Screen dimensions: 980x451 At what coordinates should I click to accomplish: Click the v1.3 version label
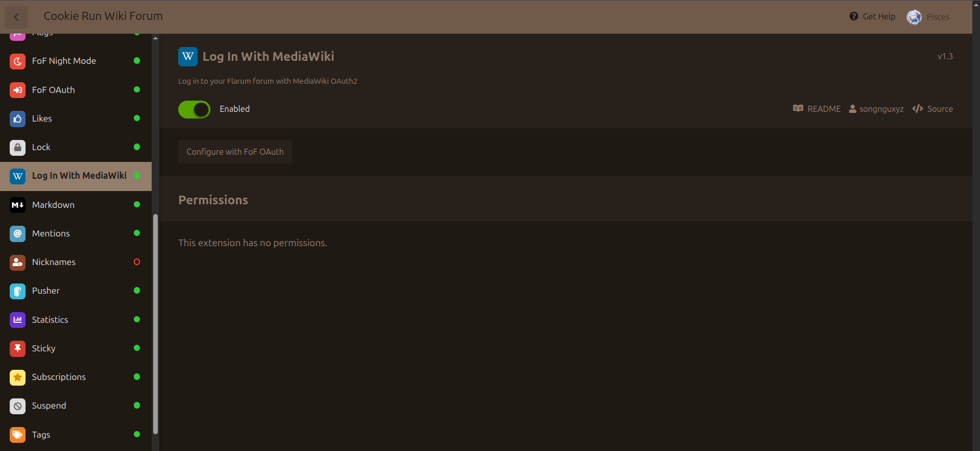(945, 56)
